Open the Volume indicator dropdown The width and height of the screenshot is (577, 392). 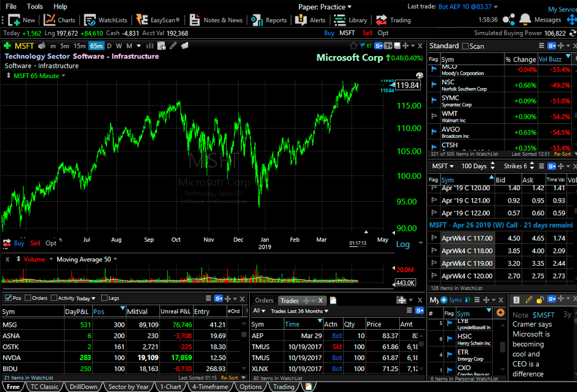coord(51,259)
